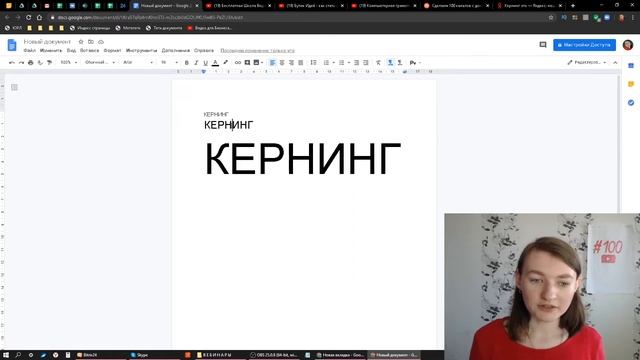The image size is (640, 360).
Task: Open the Keep notes side panel icon
Action: (x=631, y=84)
